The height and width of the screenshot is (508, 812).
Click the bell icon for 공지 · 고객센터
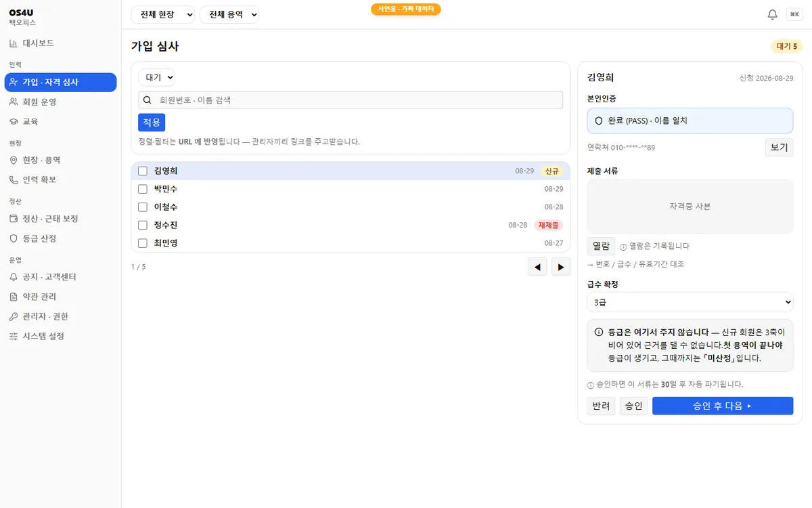14,277
